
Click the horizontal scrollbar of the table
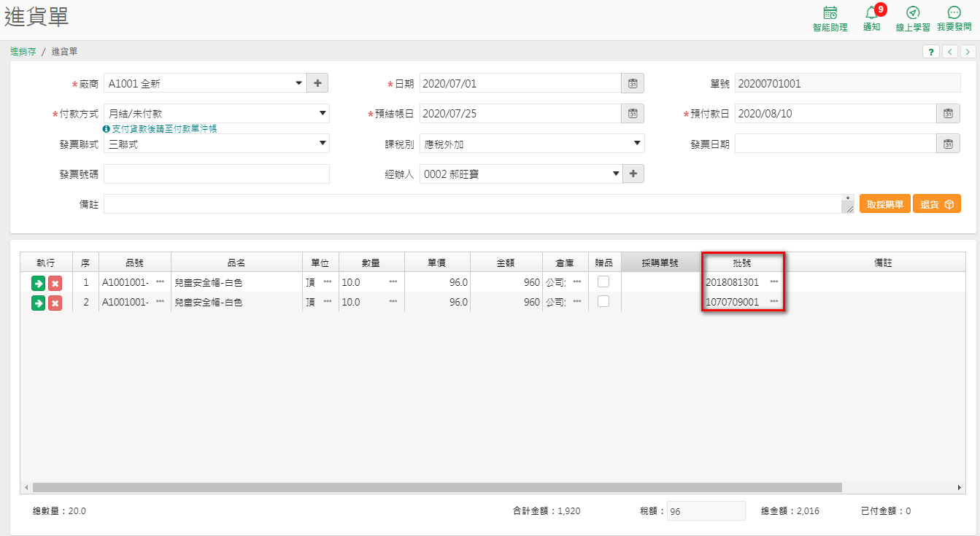[x=437, y=487]
